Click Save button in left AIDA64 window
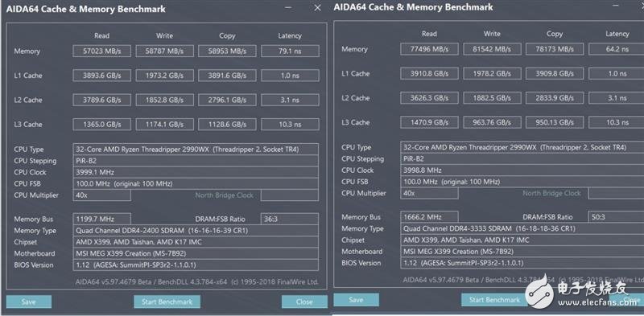The height and width of the screenshot is (316, 644). [29, 302]
